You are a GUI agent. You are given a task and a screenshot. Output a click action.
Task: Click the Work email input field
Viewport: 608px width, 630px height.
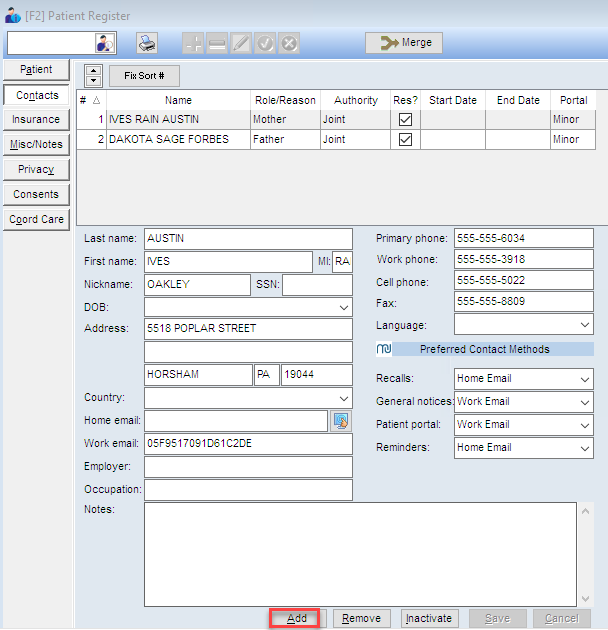[248, 444]
